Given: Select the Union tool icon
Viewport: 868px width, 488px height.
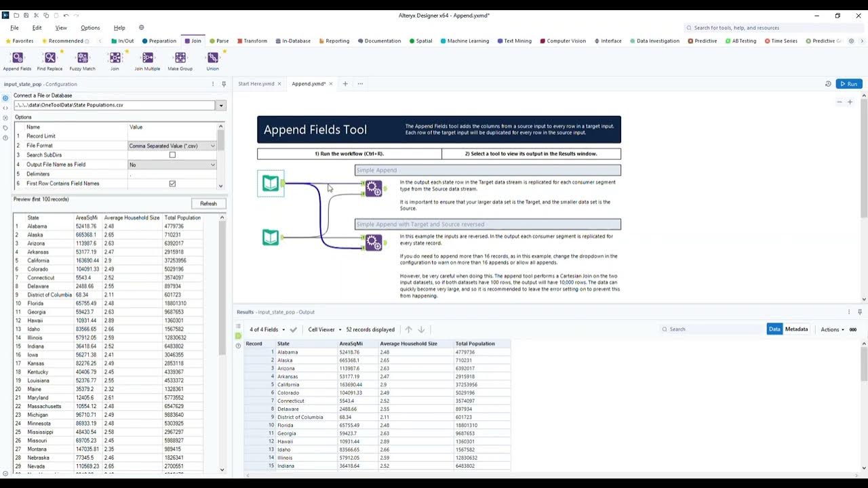Looking at the screenshot, I should (x=212, y=58).
